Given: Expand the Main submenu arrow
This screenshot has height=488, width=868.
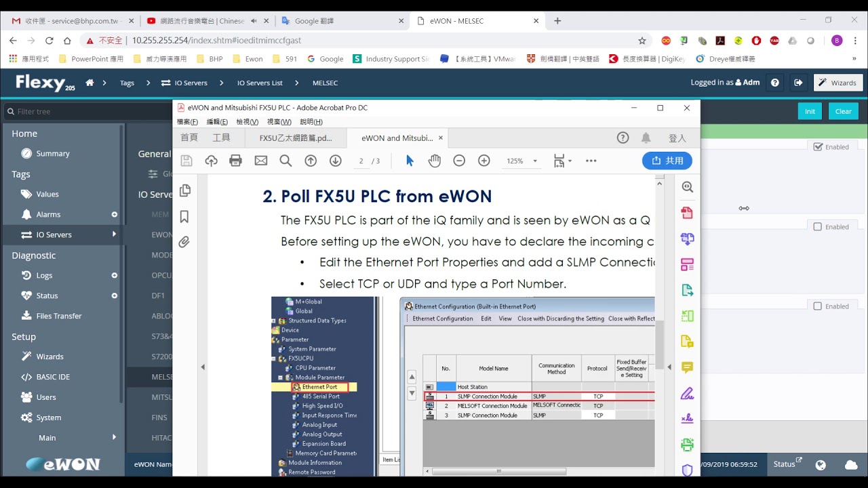Looking at the screenshot, I should click(114, 438).
